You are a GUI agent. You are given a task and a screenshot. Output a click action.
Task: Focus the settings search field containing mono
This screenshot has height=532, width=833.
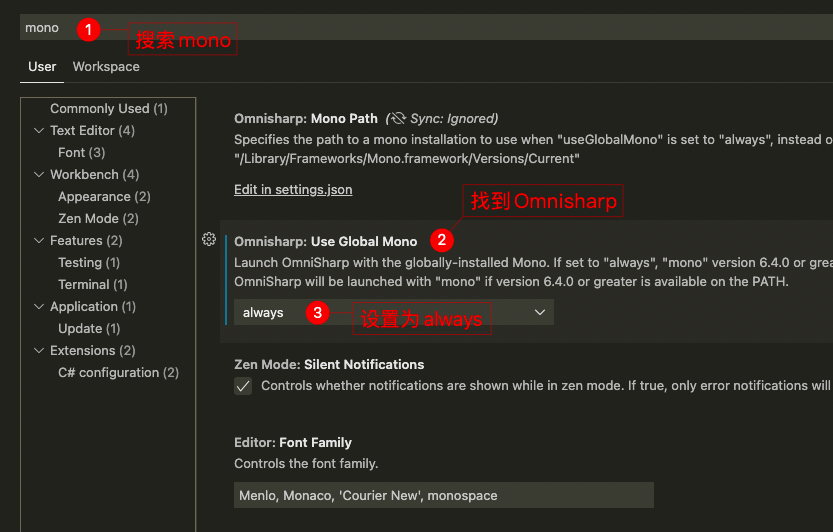point(426,27)
